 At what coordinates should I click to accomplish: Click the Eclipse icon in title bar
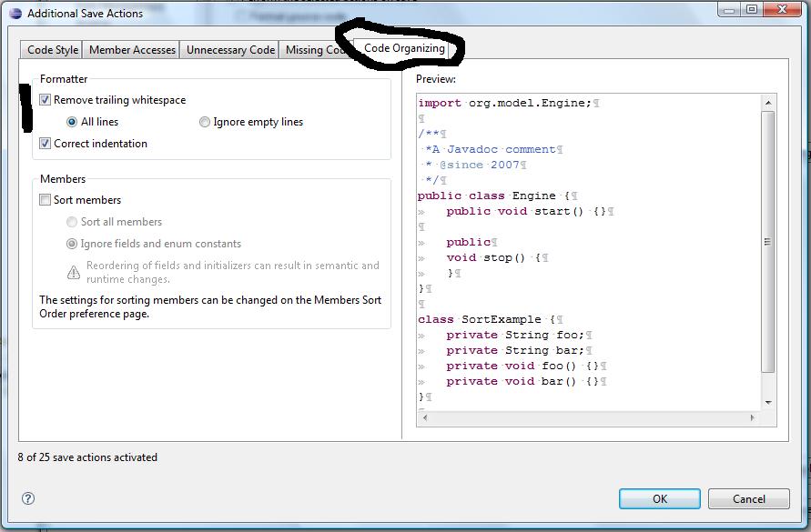point(15,14)
